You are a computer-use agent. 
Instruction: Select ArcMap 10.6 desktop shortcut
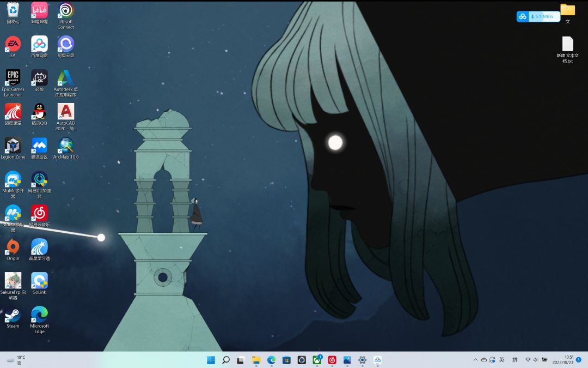(x=66, y=148)
